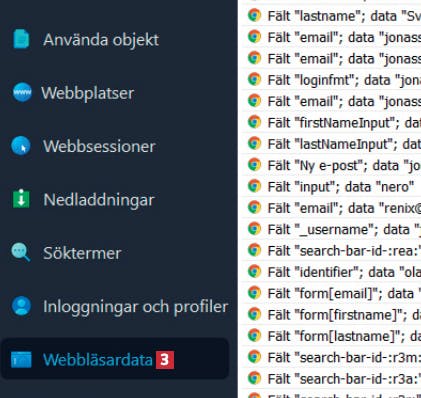Viewport: 421px width, 398px height.
Task: Click Chrome icon of the "form[firstname]" row
Action: pyautogui.click(x=254, y=314)
